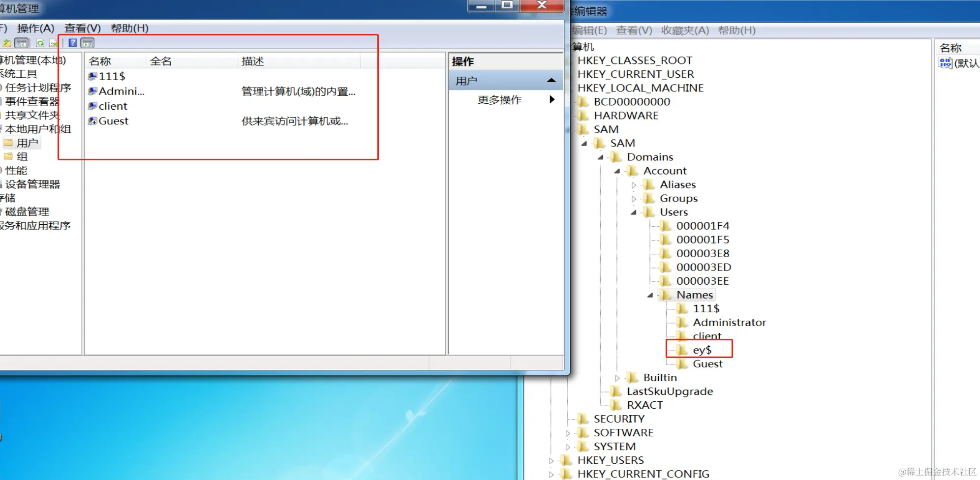Click the 组 folder icon in console tree
This screenshot has height=480, width=980.
8,156
